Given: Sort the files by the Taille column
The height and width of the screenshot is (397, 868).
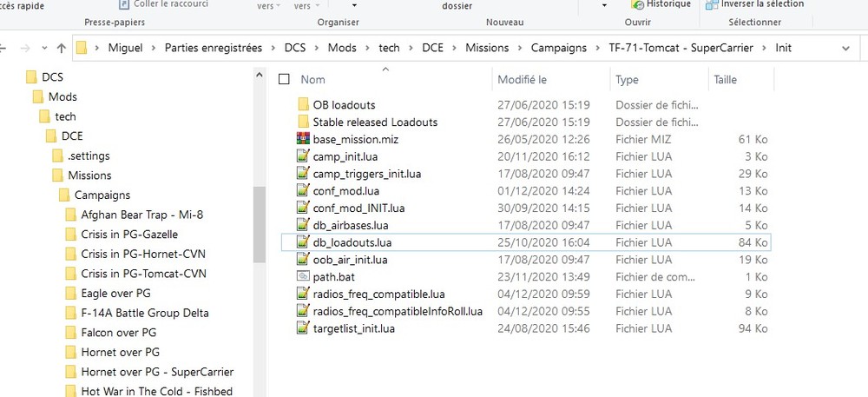Looking at the screenshot, I should pos(724,80).
